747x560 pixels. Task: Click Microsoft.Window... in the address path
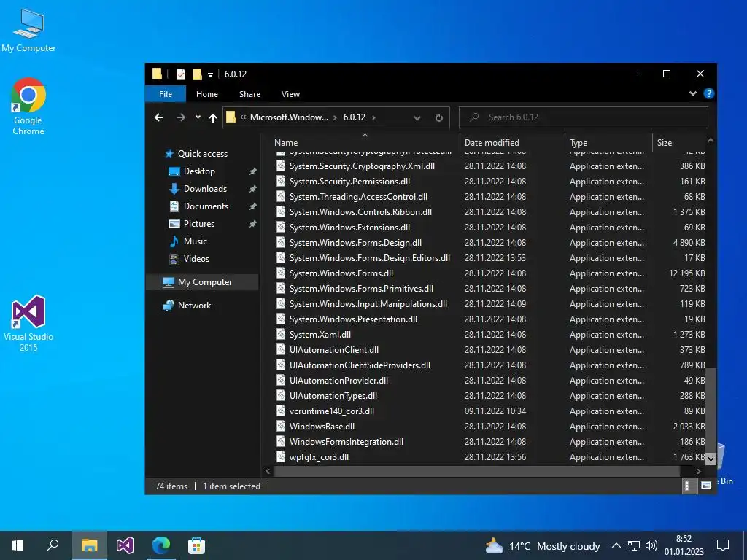[289, 117]
